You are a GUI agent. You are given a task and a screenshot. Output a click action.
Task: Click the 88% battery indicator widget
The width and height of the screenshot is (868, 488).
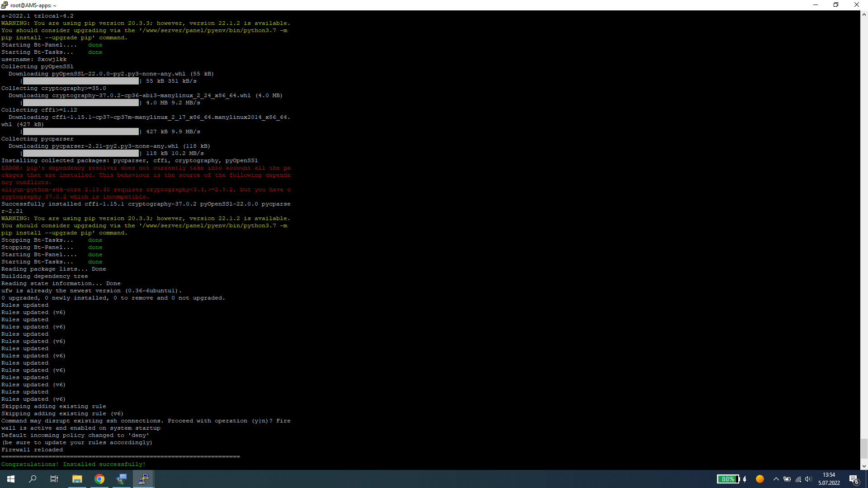(x=728, y=479)
